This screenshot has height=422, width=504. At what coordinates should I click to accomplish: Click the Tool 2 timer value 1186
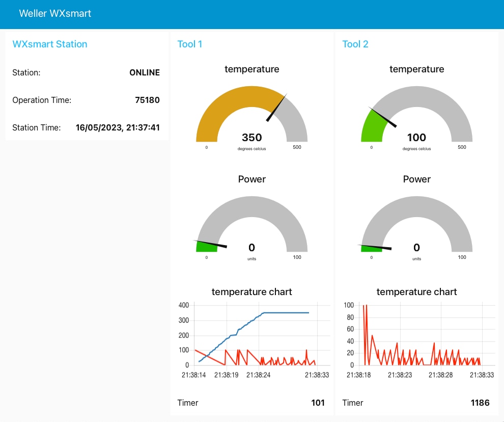480,403
